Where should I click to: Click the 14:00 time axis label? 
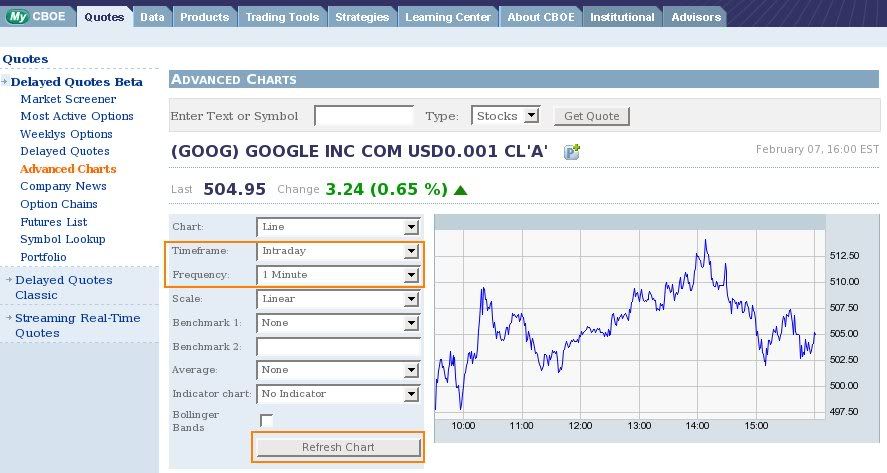click(x=697, y=425)
